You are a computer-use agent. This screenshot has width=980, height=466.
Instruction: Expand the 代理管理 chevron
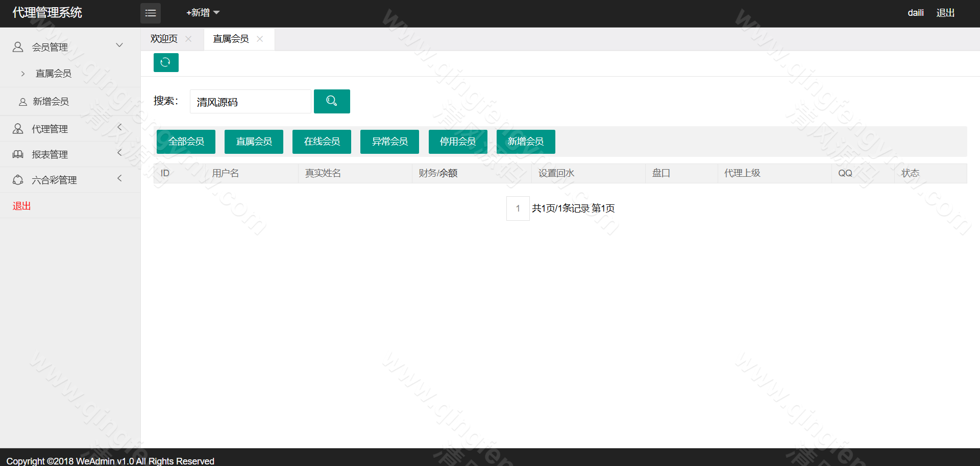119,127
